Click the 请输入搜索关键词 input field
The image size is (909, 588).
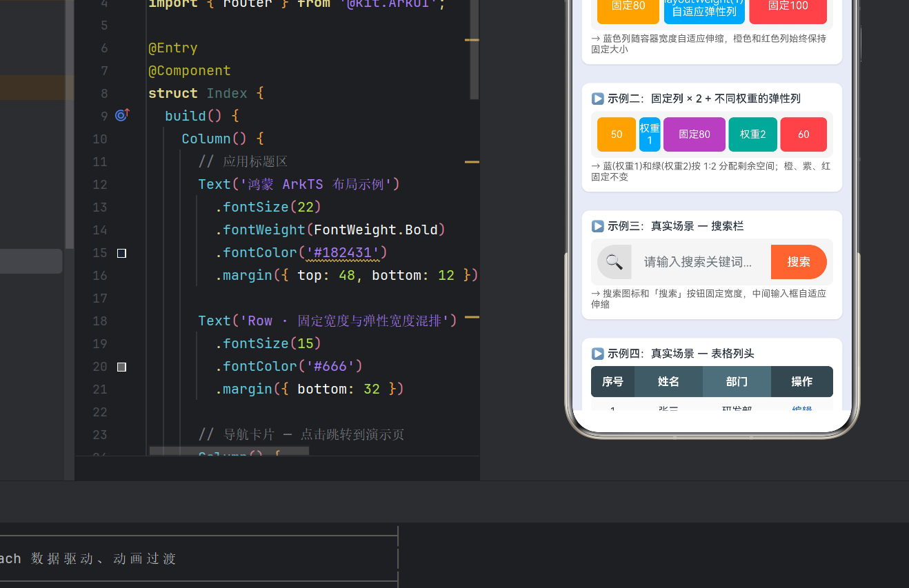701,262
